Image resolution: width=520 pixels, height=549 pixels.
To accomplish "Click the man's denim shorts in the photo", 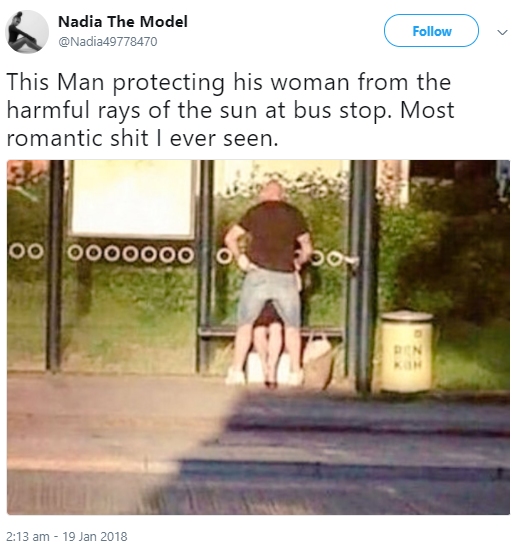I will tap(270, 291).
